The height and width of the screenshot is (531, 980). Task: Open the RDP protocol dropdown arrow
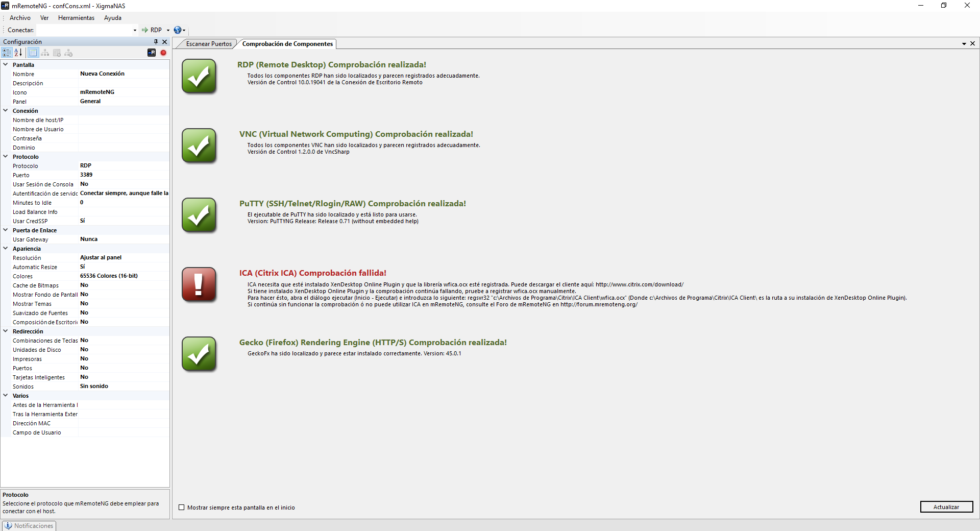tap(168, 30)
